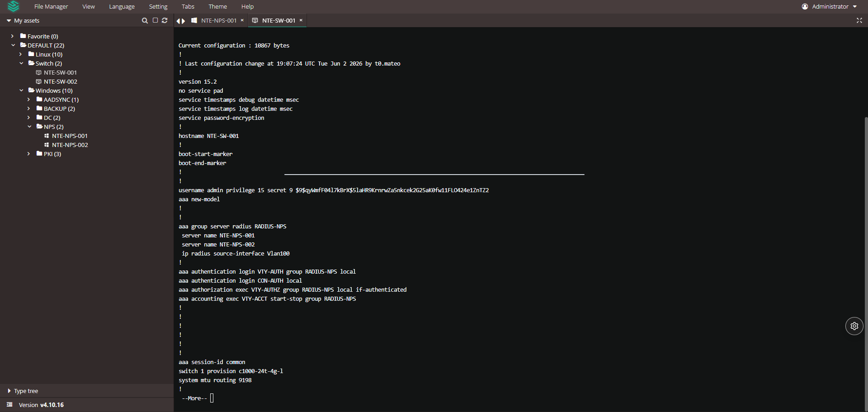Click the version list icon at bottom
Screen dimensions: 868x412
coord(9,404)
